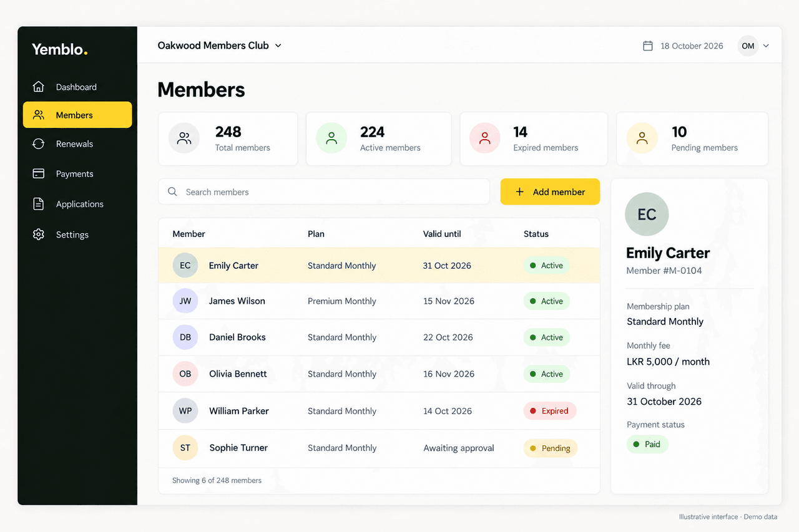Click the Renewals refresh icon in sidebar
The width and height of the screenshot is (799, 532).
[39, 143]
